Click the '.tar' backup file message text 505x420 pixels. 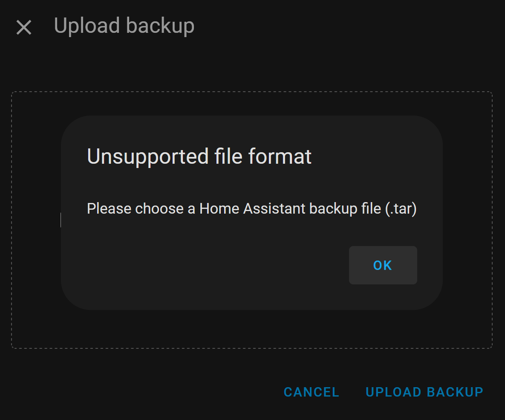(252, 209)
